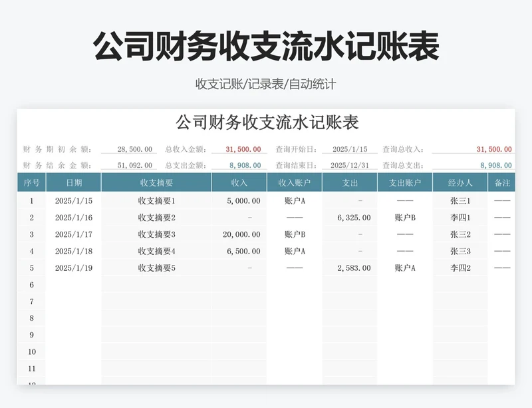
Task: Click the 财务期初余额 amount 28,500.00
Action: 133,148
